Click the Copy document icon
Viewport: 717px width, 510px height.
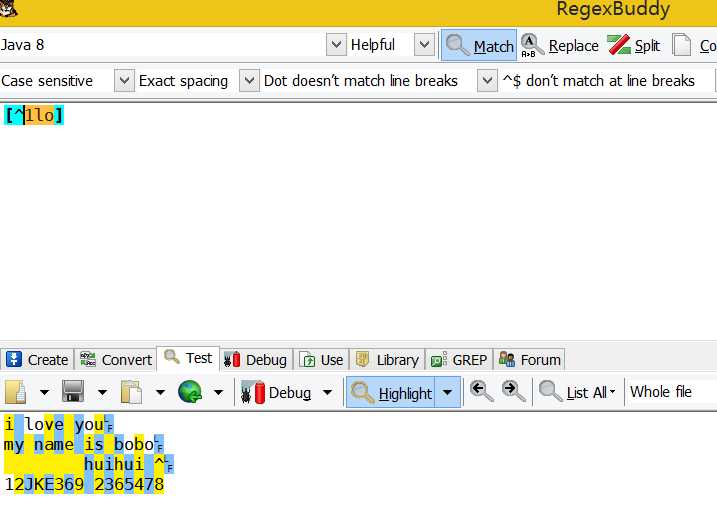click(682, 45)
